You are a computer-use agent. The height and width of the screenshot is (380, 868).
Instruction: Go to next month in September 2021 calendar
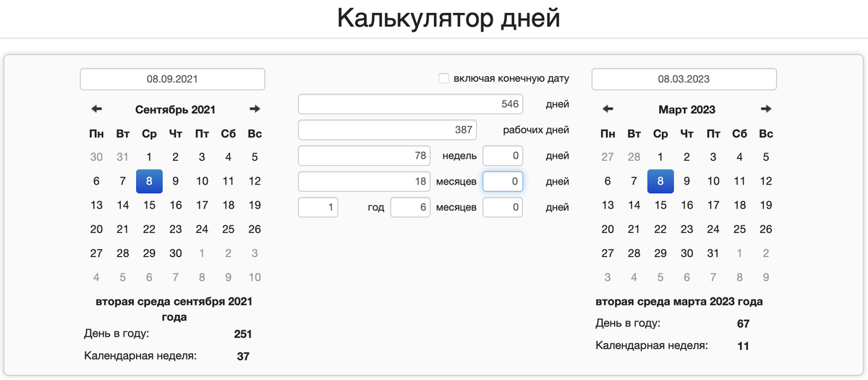click(255, 109)
